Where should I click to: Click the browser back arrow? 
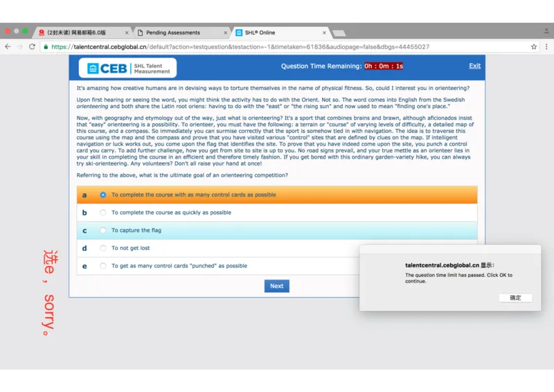pyautogui.click(x=8, y=46)
